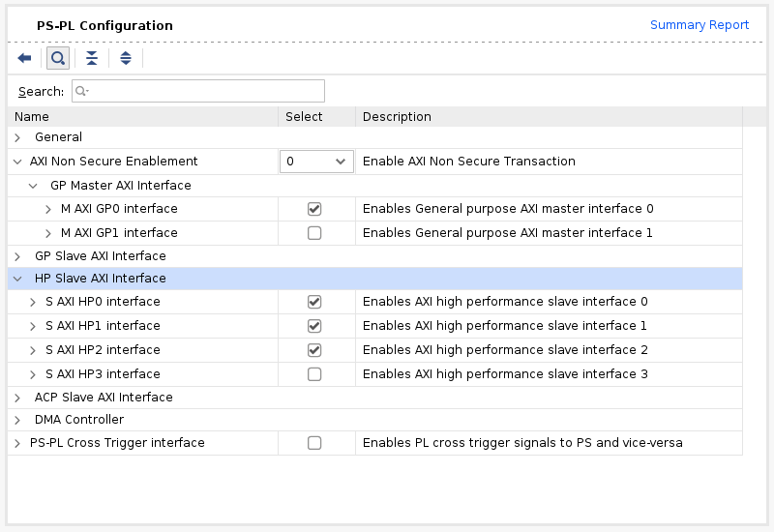Select S AXI HP2 interface label

tap(103, 349)
